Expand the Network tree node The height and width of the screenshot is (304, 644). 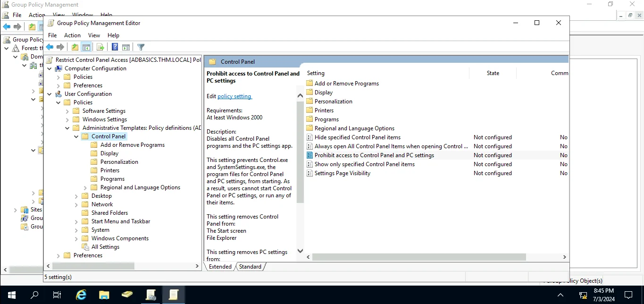click(x=76, y=204)
